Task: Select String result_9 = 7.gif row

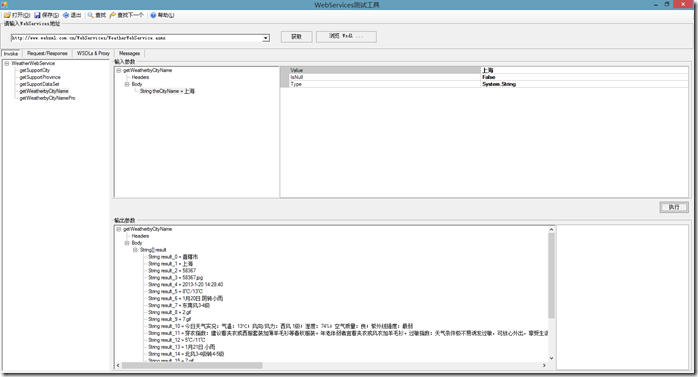Action: coord(170,319)
